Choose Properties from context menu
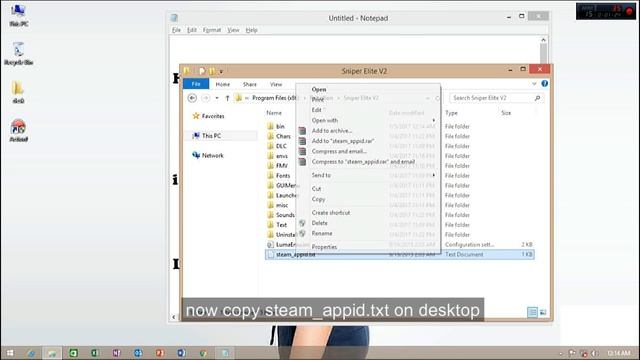Image resolution: width=640 pixels, height=360 pixels. (x=324, y=247)
